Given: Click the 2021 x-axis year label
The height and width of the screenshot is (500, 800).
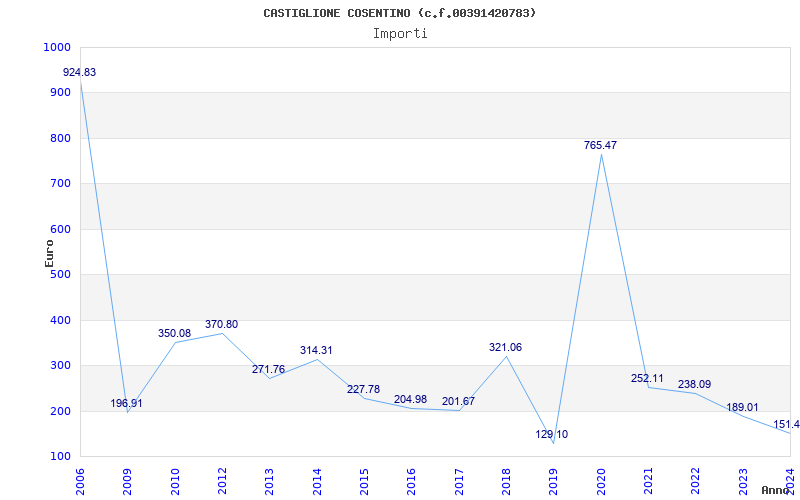Looking at the screenshot, I should [648, 482].
